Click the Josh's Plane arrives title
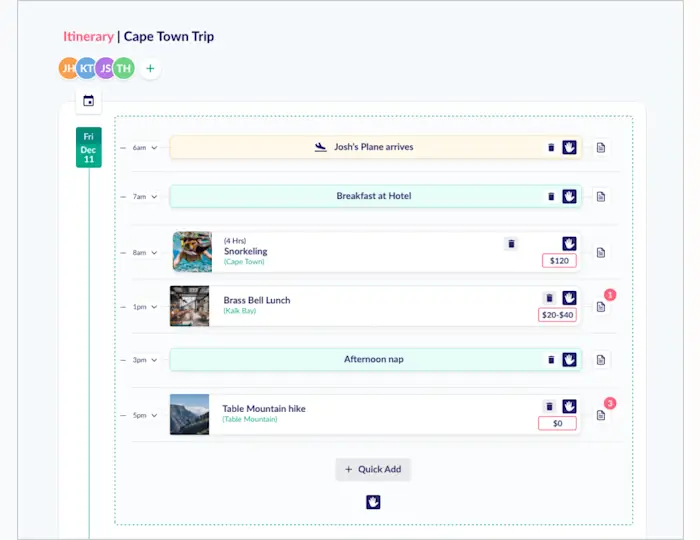 (x=374, y=147)
